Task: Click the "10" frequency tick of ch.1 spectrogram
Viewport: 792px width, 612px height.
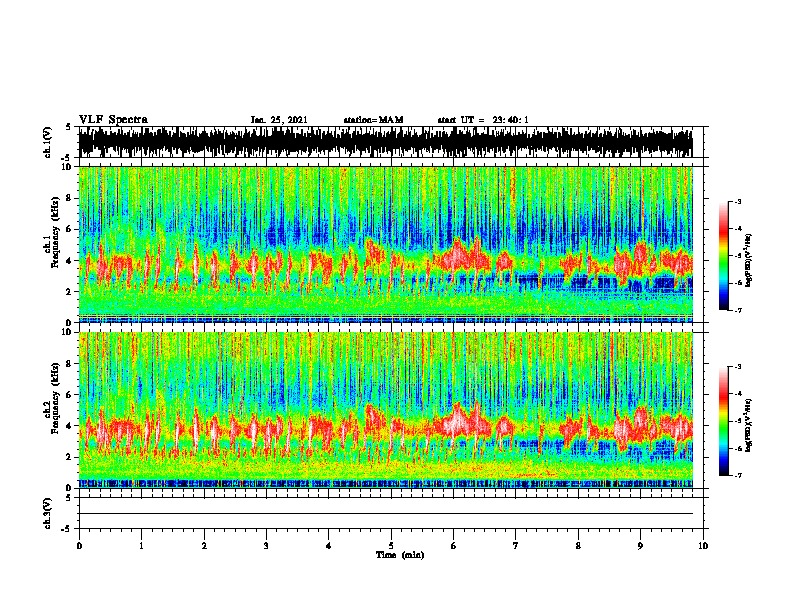Action: (68, 167)
